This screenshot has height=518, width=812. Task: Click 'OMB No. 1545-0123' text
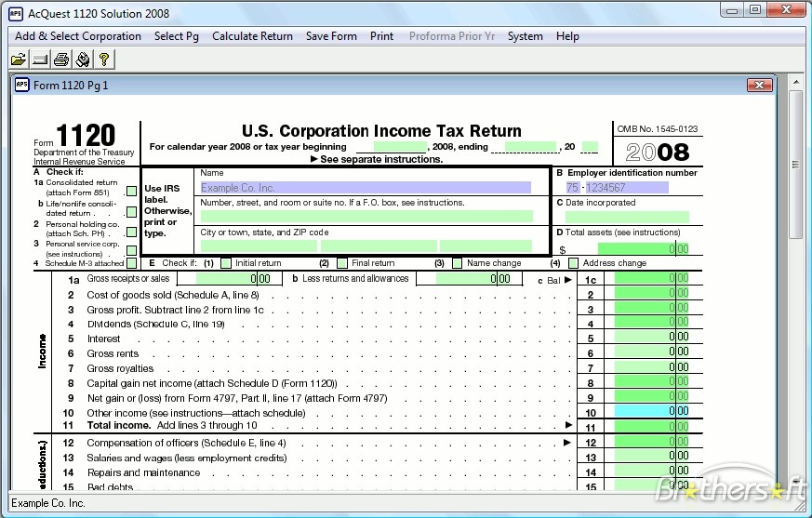(658, 129)
